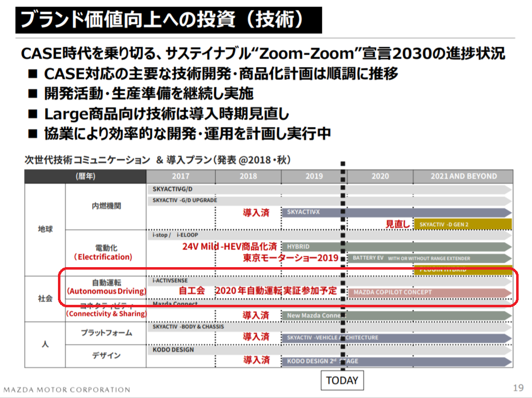Click the MAZDA MOTOR CORPORATION footer text
Screen dimensions: 532x398
[67, 390]
